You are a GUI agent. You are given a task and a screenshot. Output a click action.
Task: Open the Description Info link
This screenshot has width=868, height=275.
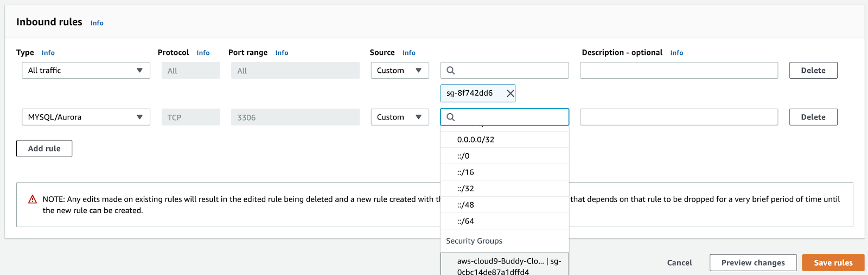click(677, 53)
